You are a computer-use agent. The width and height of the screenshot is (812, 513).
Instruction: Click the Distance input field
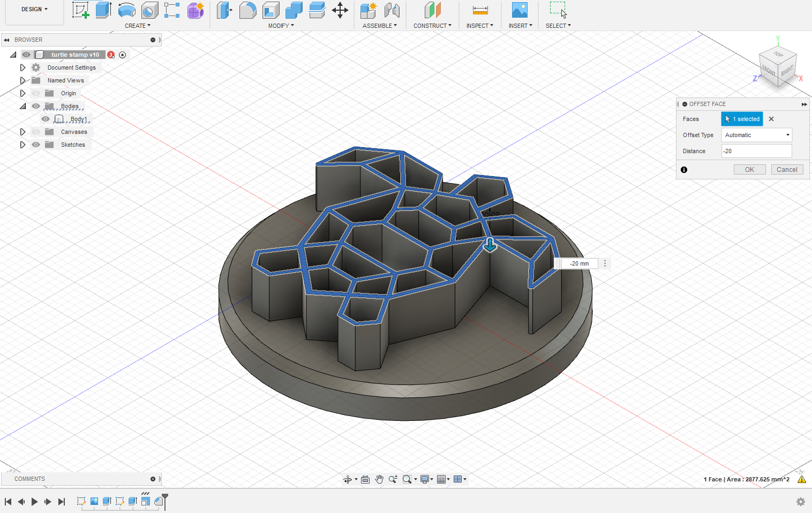pyautogui.click(x=756, y=151)
